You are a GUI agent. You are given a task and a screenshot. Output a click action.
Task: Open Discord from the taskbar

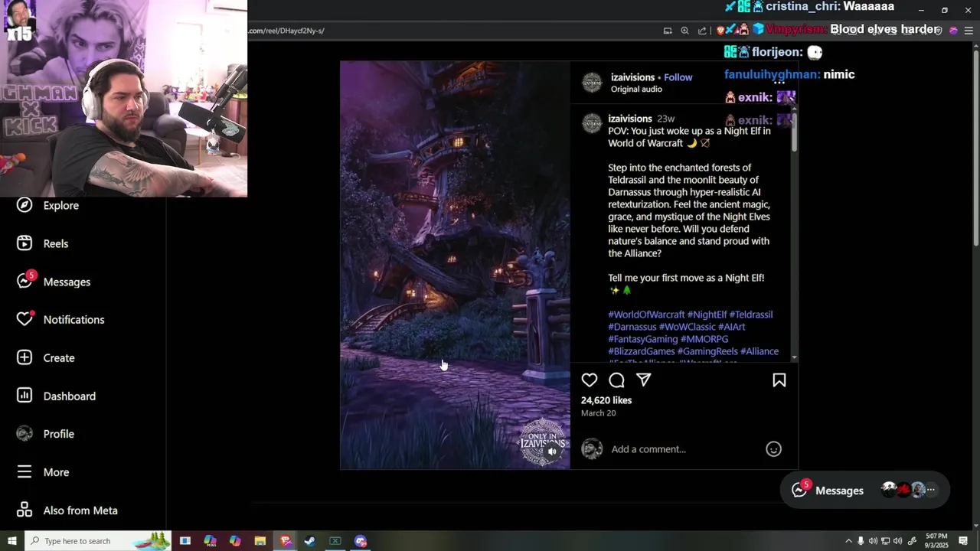(x=361, y=541)
